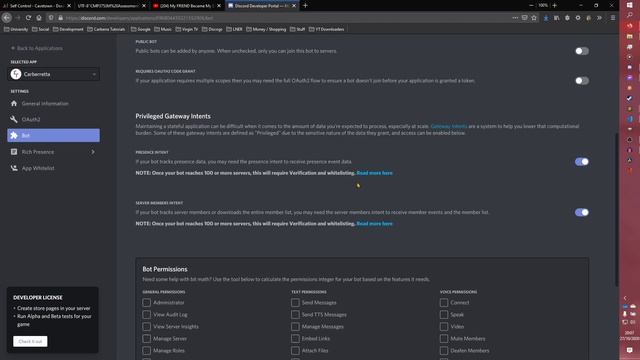Open Music bookmarks folder
The width and height of the screenshot is (640, 360).
coord(163,29)
